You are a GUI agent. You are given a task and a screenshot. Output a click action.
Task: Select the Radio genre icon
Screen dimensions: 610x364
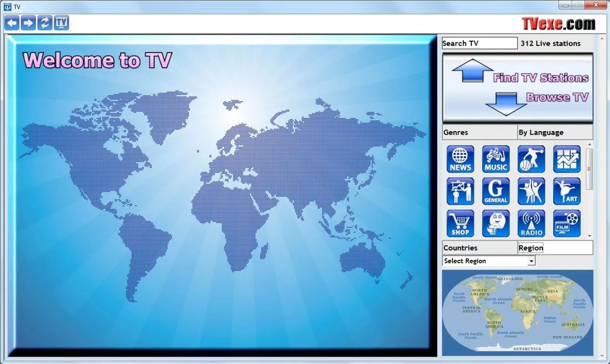pos(531,223)
